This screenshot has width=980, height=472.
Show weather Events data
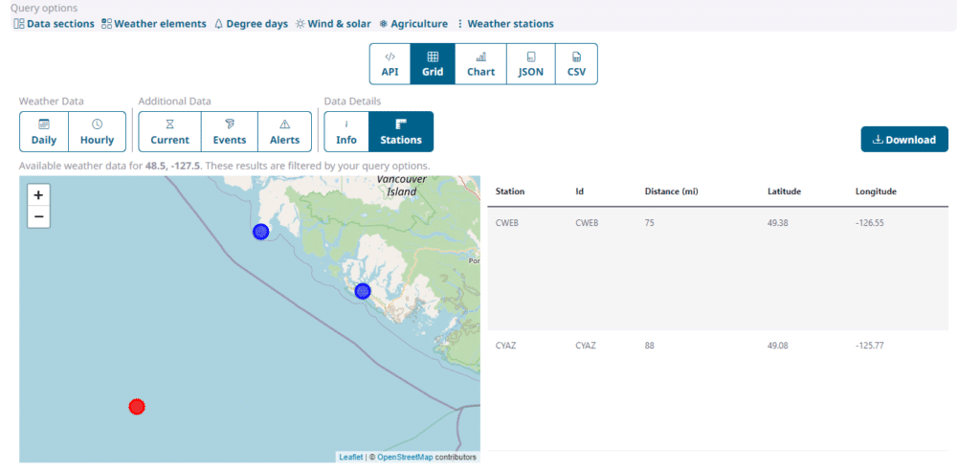point(230,132)
